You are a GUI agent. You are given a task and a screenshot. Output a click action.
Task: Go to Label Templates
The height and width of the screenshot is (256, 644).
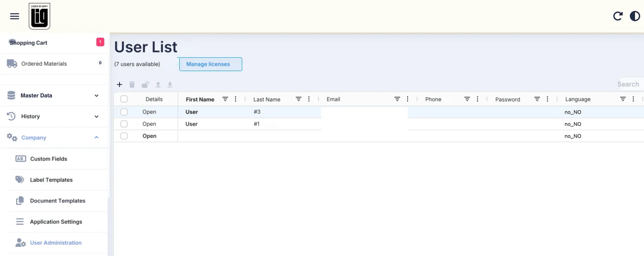click(51, 180)
